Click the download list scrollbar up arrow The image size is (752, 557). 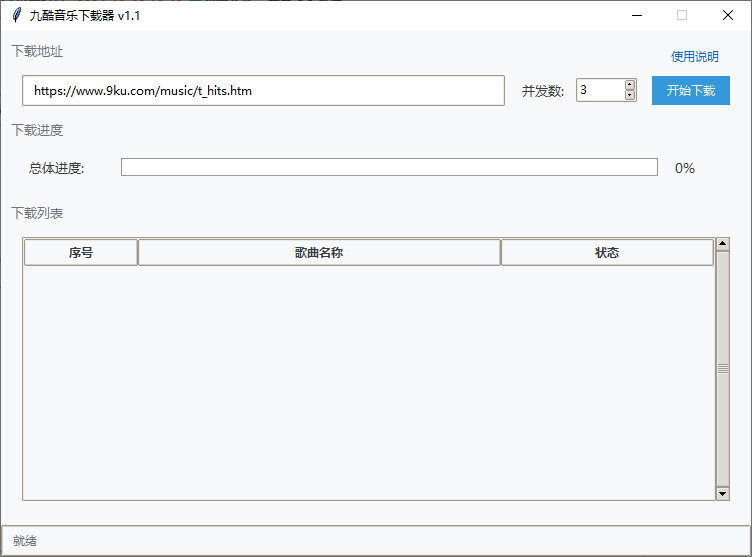(x=723, y=244)
